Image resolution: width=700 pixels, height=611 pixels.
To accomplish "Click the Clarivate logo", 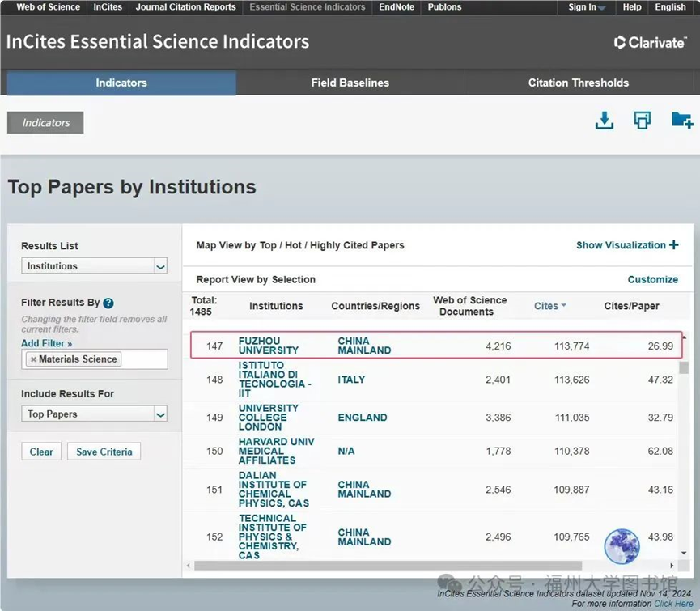I will click(650, 42).
